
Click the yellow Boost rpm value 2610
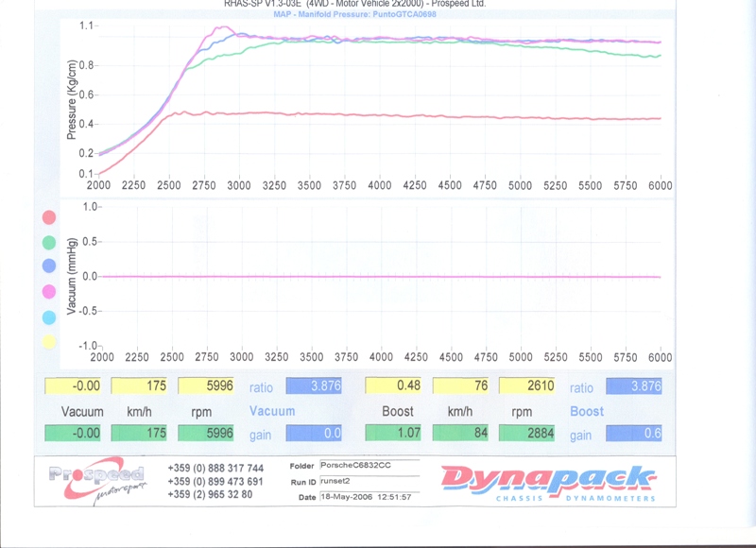[526, 386]
